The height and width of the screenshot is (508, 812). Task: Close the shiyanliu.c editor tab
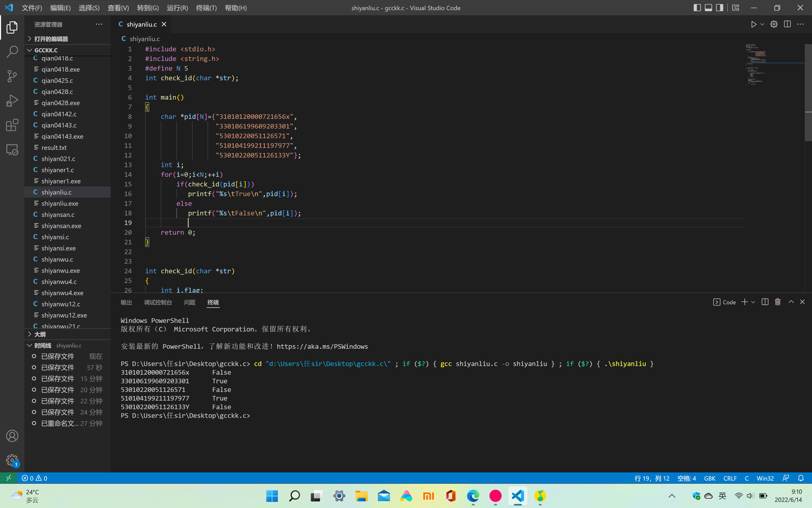point(164,24)
